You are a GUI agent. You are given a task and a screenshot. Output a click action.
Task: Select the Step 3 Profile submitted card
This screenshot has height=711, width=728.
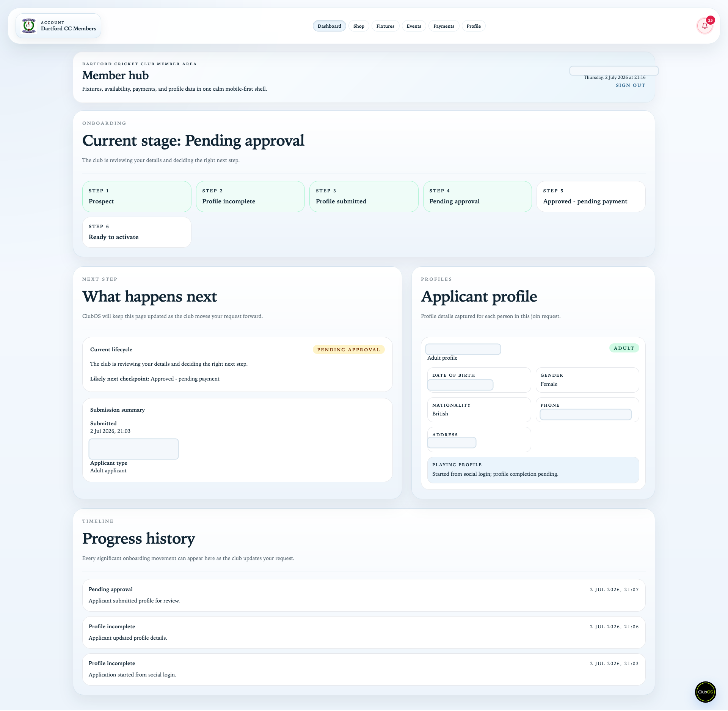364,197
